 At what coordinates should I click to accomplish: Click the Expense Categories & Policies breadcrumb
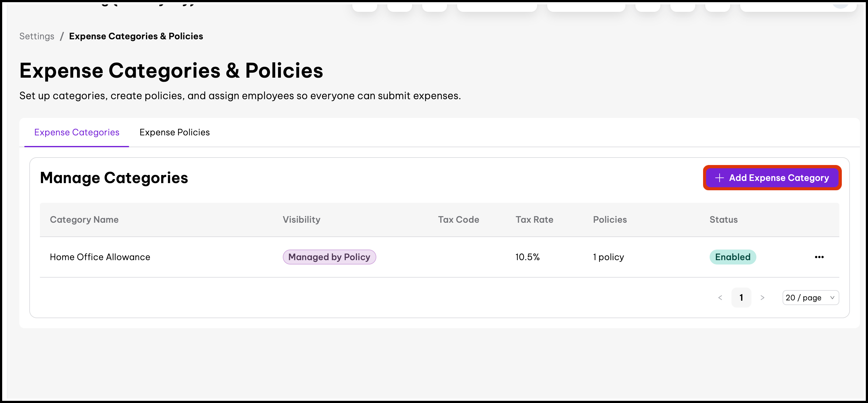[136, 36]
